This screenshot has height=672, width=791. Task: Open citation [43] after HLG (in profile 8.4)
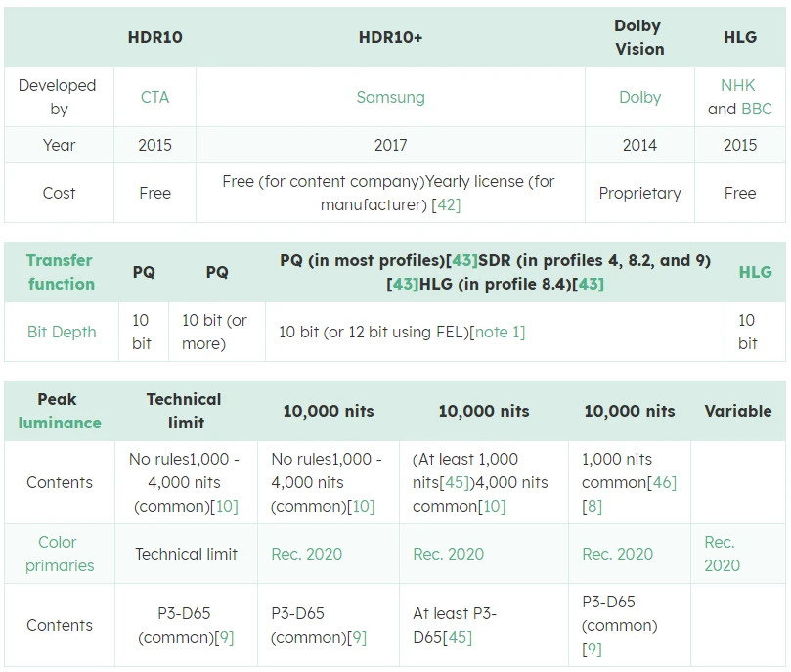589,284
